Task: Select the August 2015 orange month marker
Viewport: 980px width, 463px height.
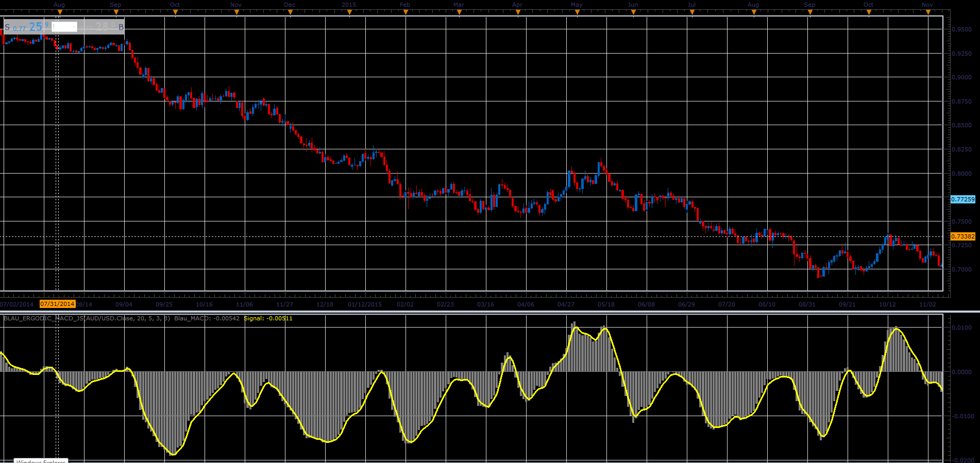Action: [754, 12]
